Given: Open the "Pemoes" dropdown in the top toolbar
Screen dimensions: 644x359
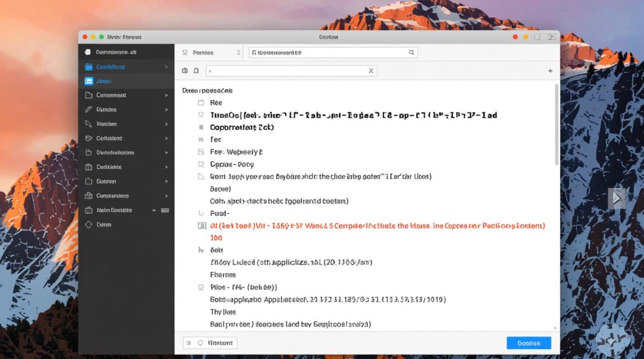Looking at the screenshot, I should point(211,53).
